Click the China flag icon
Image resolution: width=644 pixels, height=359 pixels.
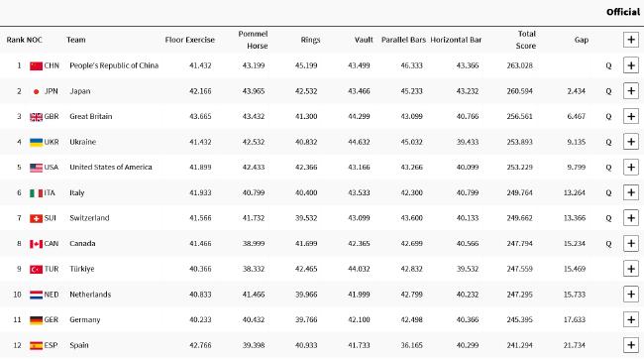coord(36,65)
